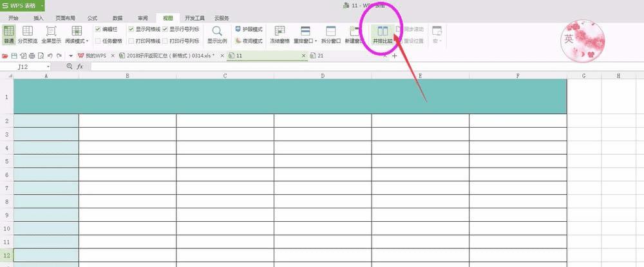This screenshot has height=267, width=644.
Task: Click the save icon in quick access toolbar
Action: [14, 55]
